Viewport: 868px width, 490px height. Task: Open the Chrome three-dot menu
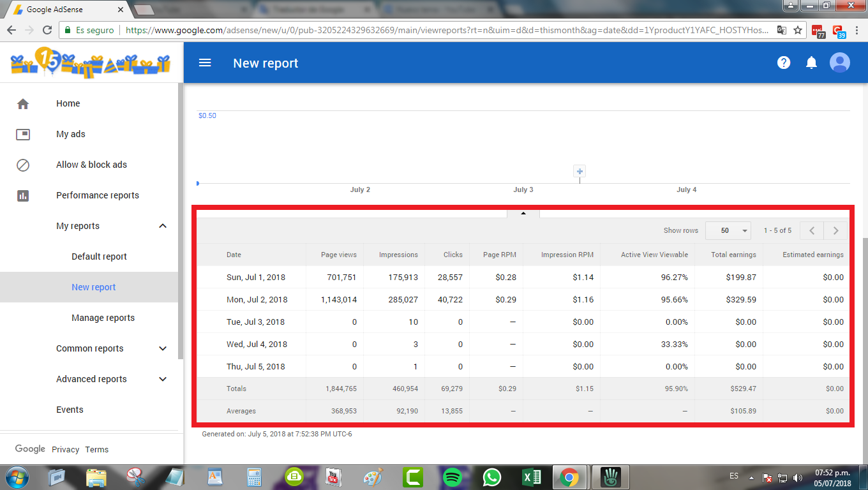(857, 30)
